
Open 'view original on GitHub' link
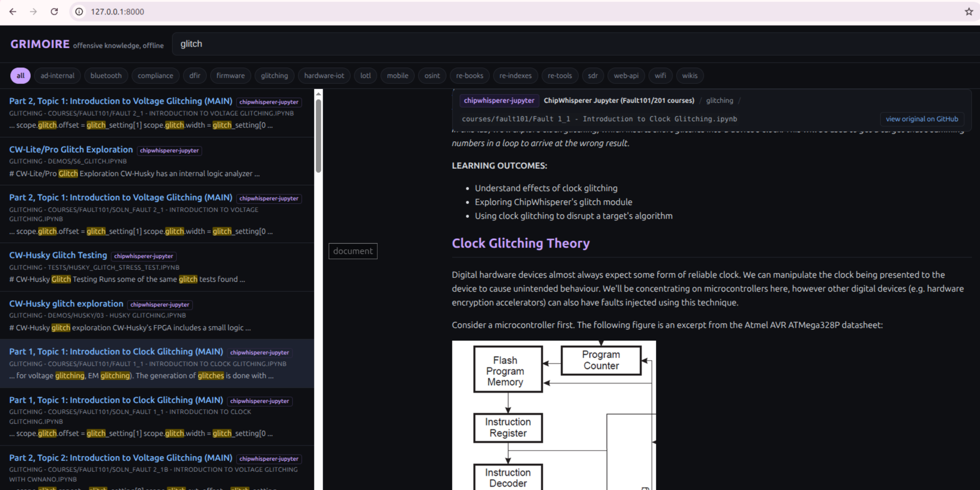[922, 119]
